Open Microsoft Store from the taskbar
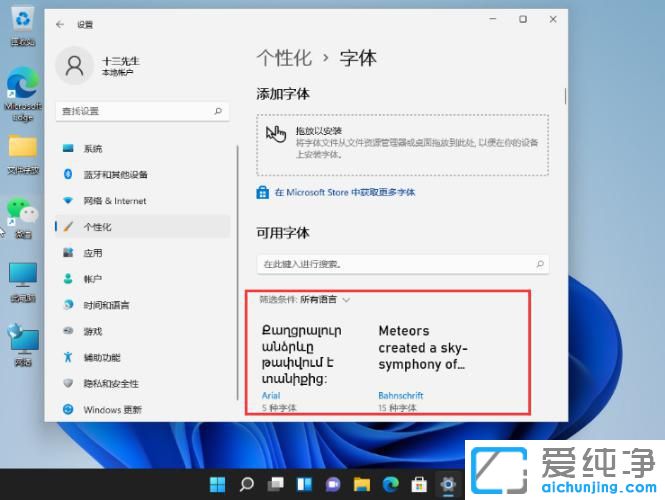Image resolution: width=665 pixels, height=500 pixels. (x=419, y=484)
